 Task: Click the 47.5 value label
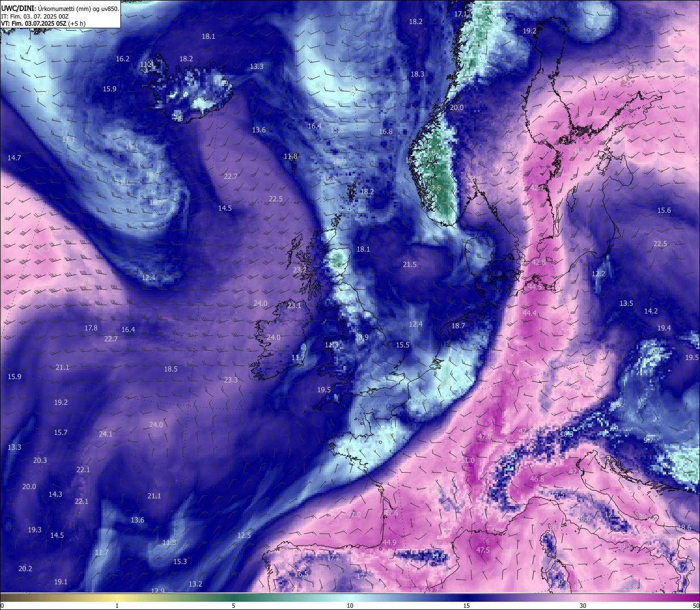click(483, 550)
